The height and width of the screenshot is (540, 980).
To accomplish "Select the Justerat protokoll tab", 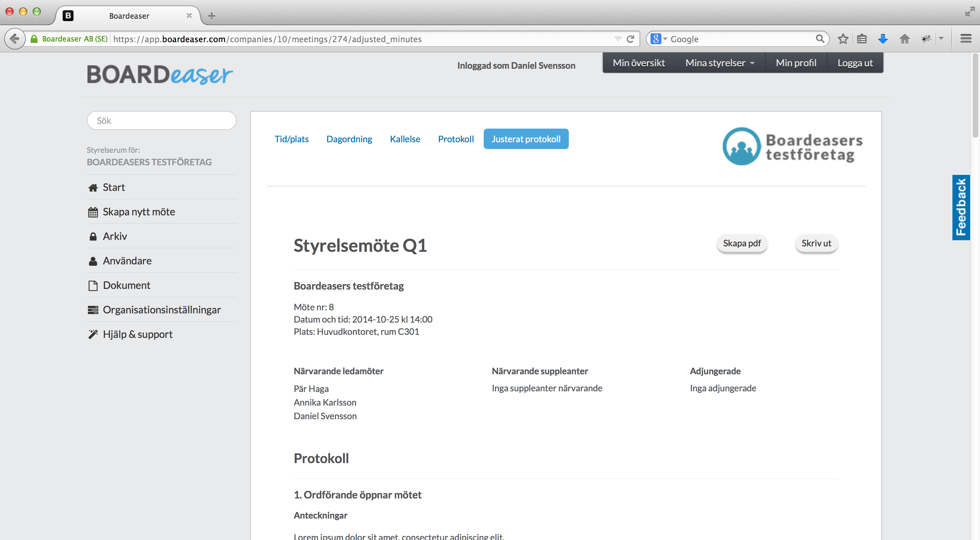I will [x=526, y=139].
